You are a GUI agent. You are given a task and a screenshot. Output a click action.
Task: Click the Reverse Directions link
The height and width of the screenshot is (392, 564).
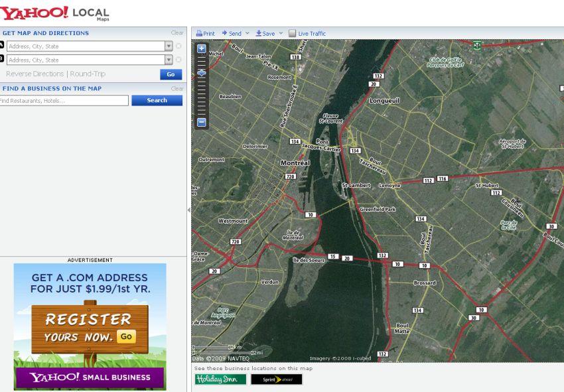coord(35,74)
